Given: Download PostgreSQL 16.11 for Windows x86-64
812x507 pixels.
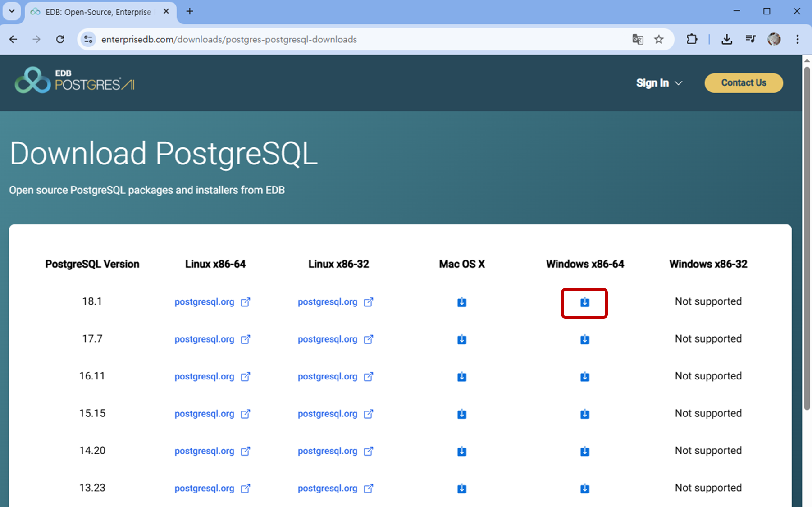Looking at the screenshot, I should click(584, 377).
